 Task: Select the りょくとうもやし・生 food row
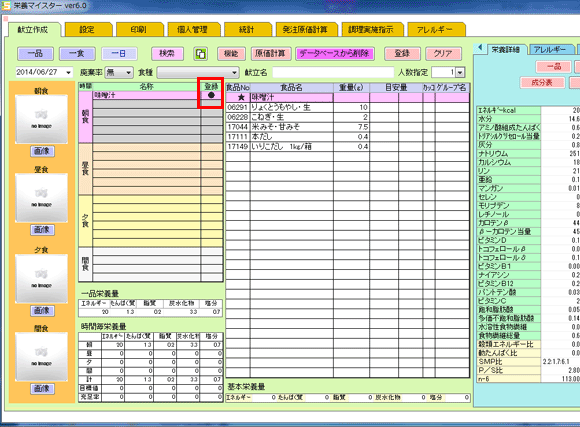click(347, 108)
